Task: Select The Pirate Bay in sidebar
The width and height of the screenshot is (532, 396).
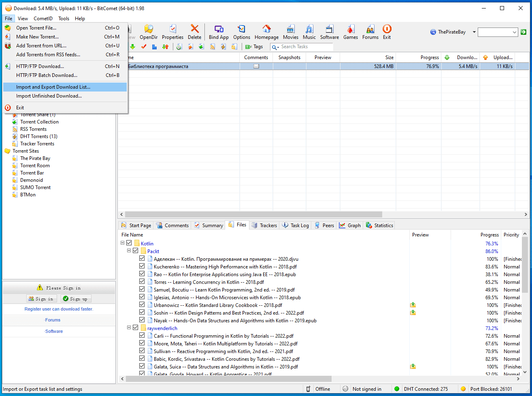Action: pyautogui.click(x=35, y=158)
